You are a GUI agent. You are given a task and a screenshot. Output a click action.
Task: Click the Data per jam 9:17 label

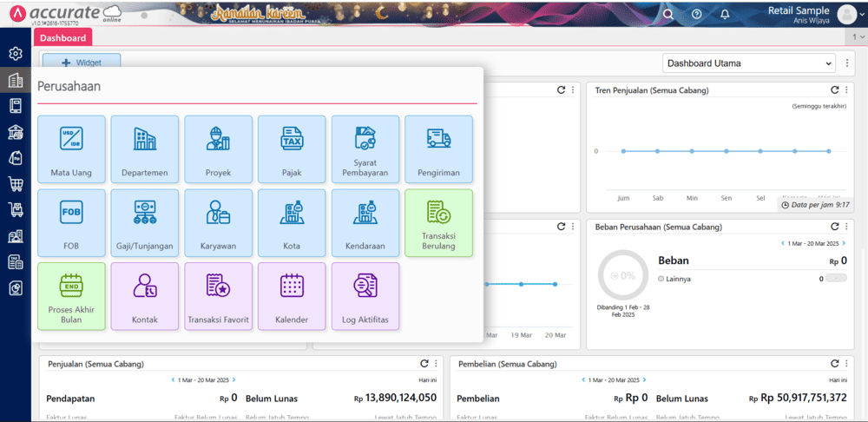(815, 205)
